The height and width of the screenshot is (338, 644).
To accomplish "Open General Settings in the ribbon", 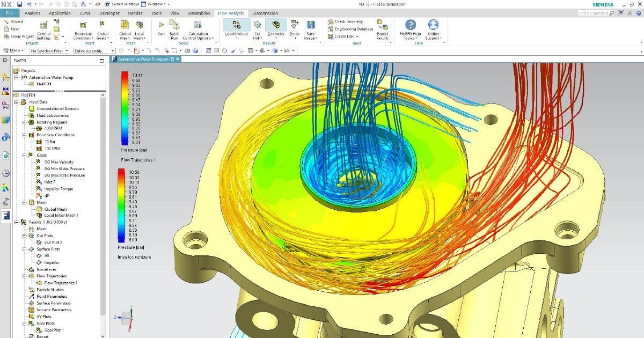I will [44, 26].
